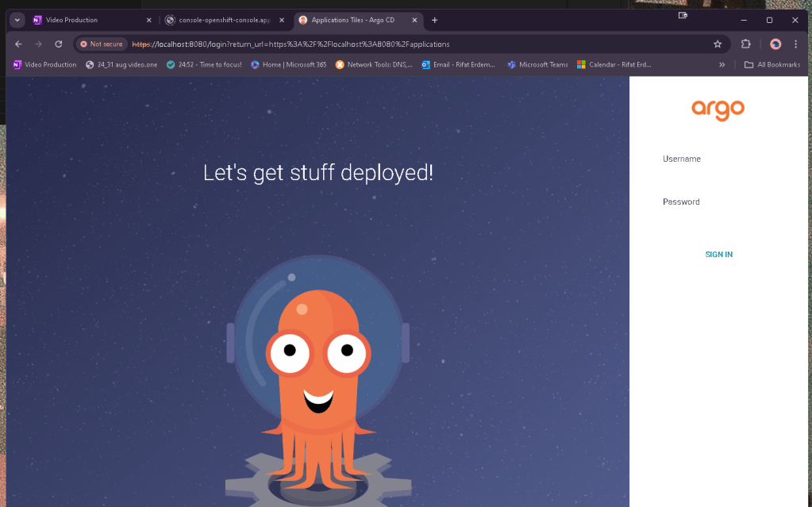Open the Extensions puzzle icon
This screenshot has width=812, height=507.
click(x=745, y=44)
